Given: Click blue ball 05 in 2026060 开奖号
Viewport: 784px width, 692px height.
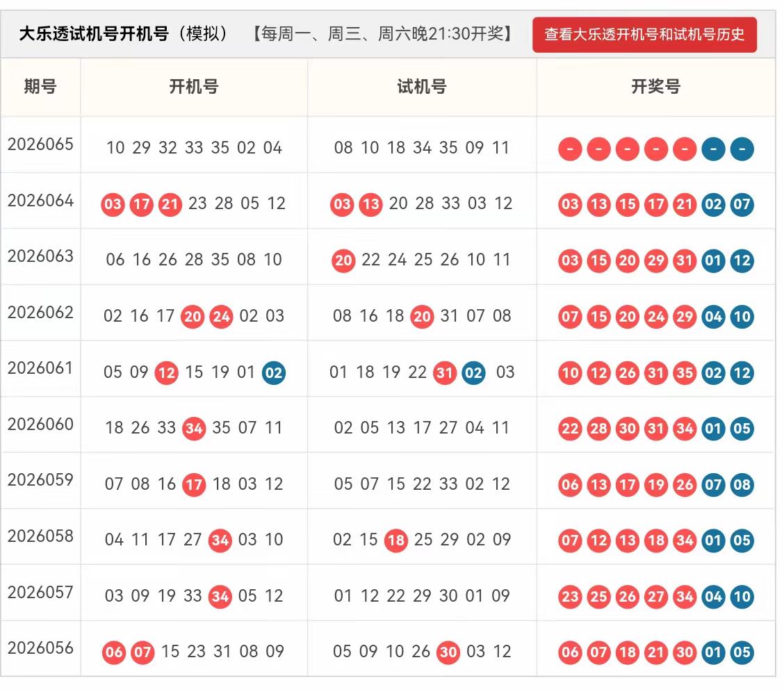Looking at the screenshot, I should coord(742,428).
